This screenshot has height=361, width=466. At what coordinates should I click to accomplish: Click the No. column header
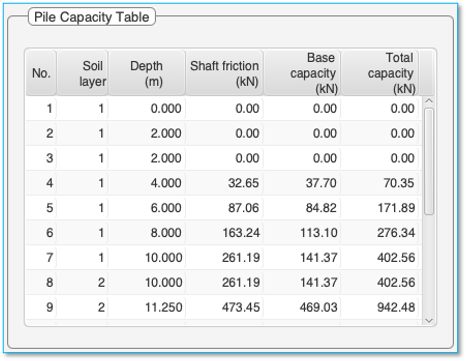(41, 73)
